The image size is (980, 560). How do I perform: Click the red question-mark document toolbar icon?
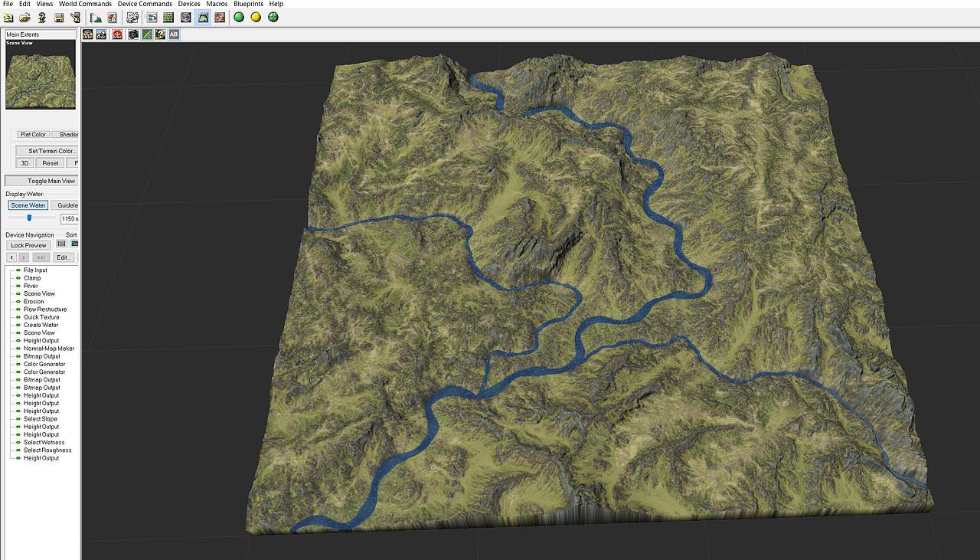tap(113, 17)
